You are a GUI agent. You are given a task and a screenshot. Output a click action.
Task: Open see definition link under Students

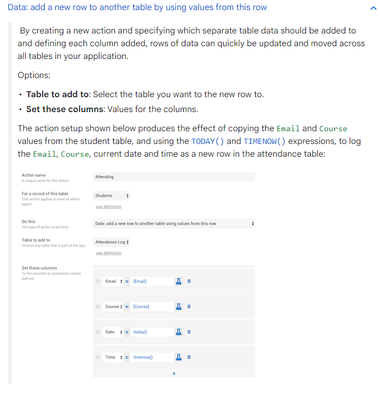(109, 207)
